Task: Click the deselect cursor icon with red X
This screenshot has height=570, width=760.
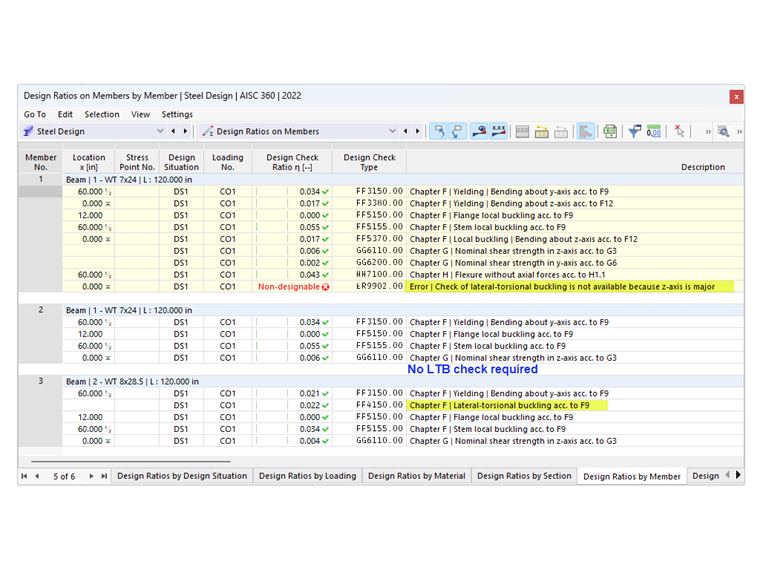Action: (679, 131)
